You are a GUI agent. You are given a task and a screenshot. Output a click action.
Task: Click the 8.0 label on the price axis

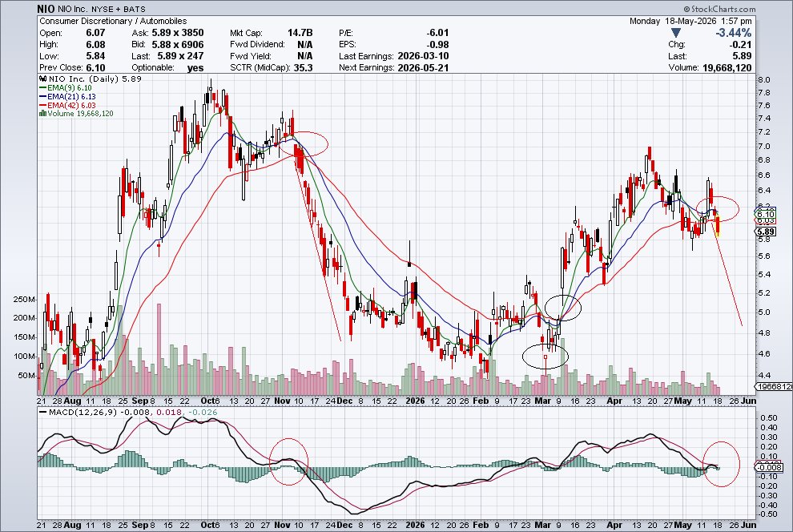point(764,80)
